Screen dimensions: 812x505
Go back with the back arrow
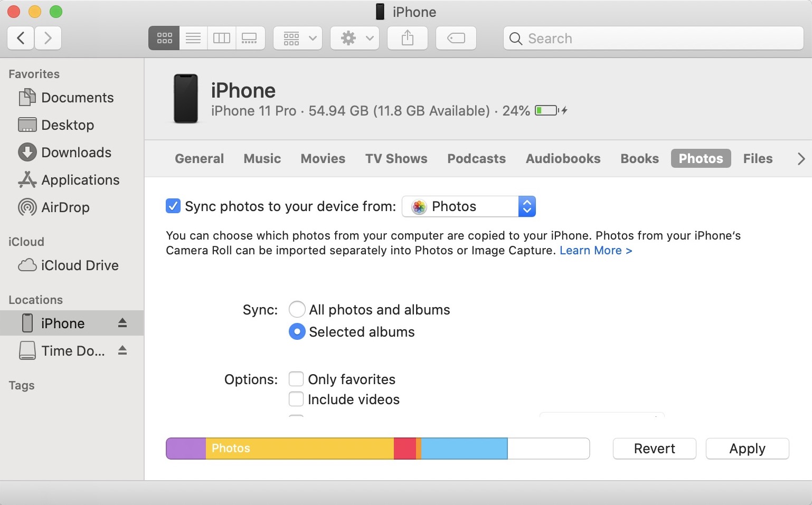click(x=21, y=38)
